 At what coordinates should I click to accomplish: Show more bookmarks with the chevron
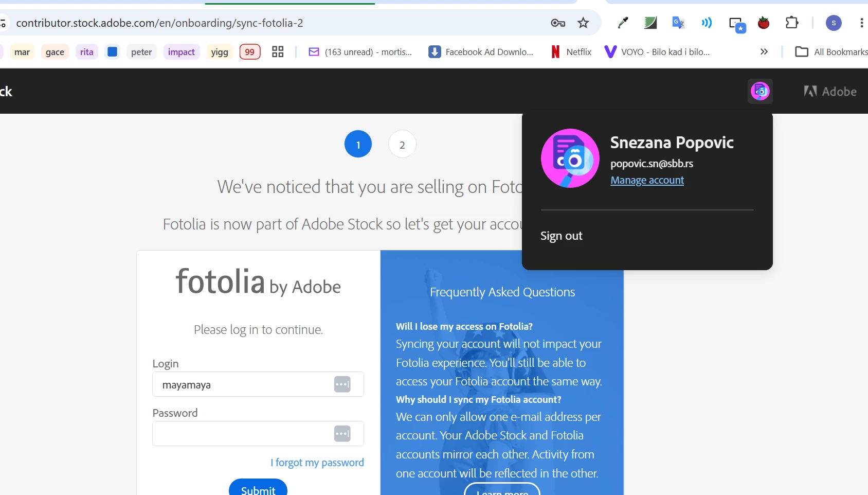(x=764, y=51)
